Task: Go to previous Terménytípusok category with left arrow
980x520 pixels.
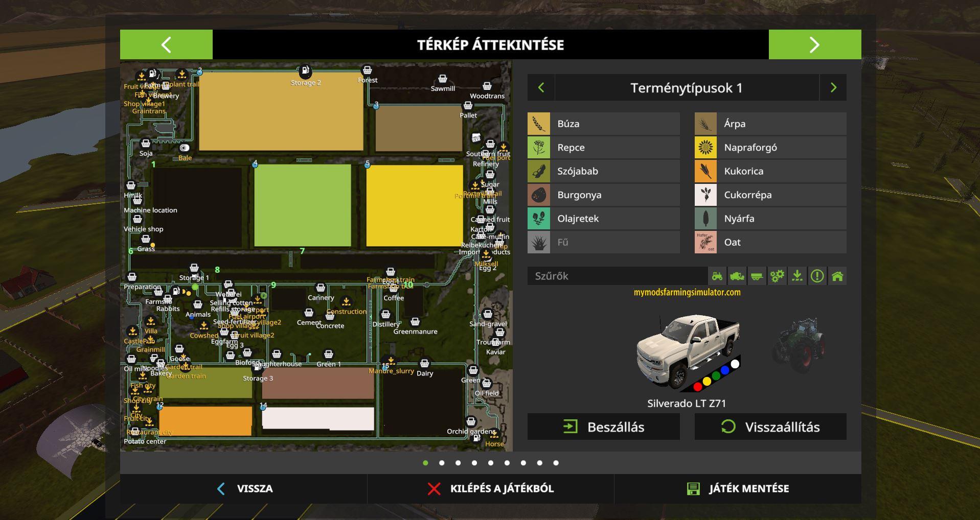Action: [x=541, y=88]
